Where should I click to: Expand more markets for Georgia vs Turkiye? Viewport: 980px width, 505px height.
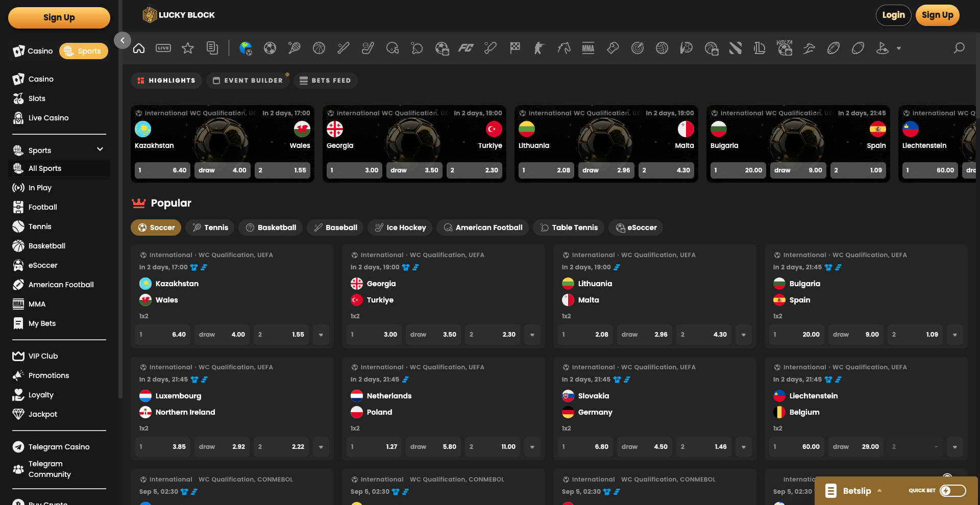tap(532, 335)
